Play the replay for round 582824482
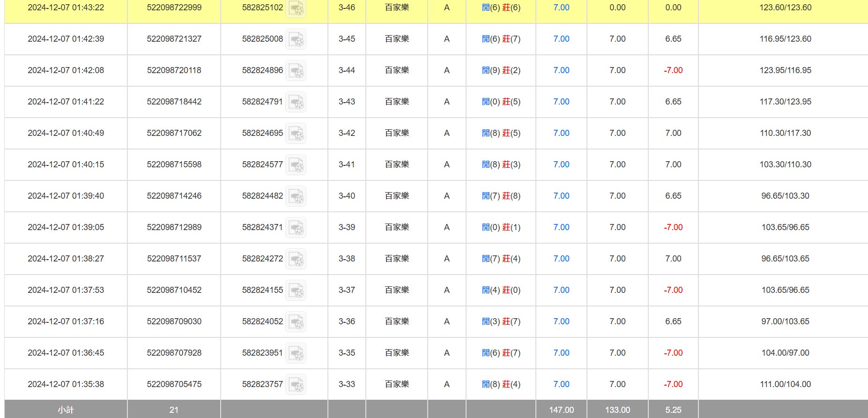868x418 pixels. point(296,196)
